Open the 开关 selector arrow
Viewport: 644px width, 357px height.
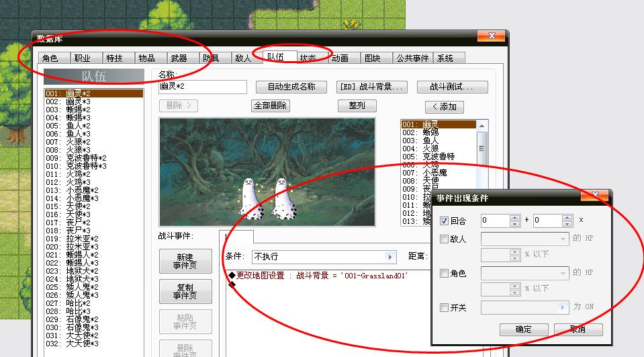point(563,308)
